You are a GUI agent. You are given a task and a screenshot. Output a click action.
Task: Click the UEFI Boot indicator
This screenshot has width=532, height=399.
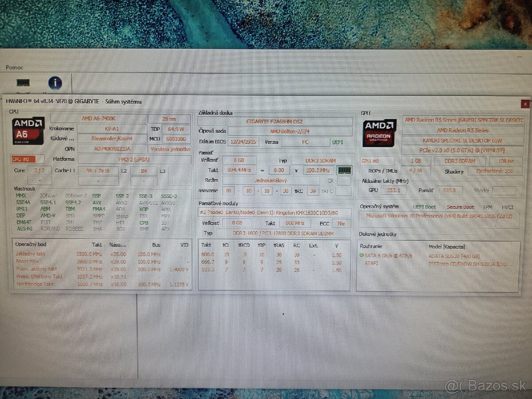click(x=424, y=207)
